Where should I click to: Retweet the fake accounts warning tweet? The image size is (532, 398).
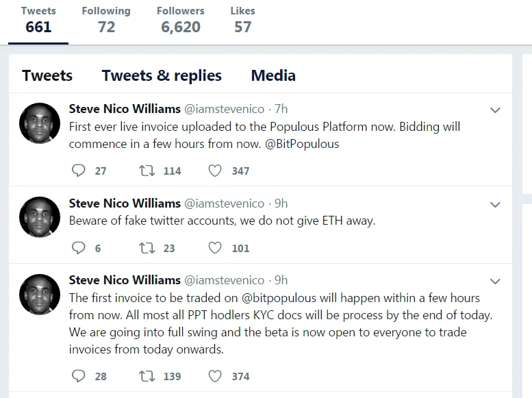coord(147,248)
